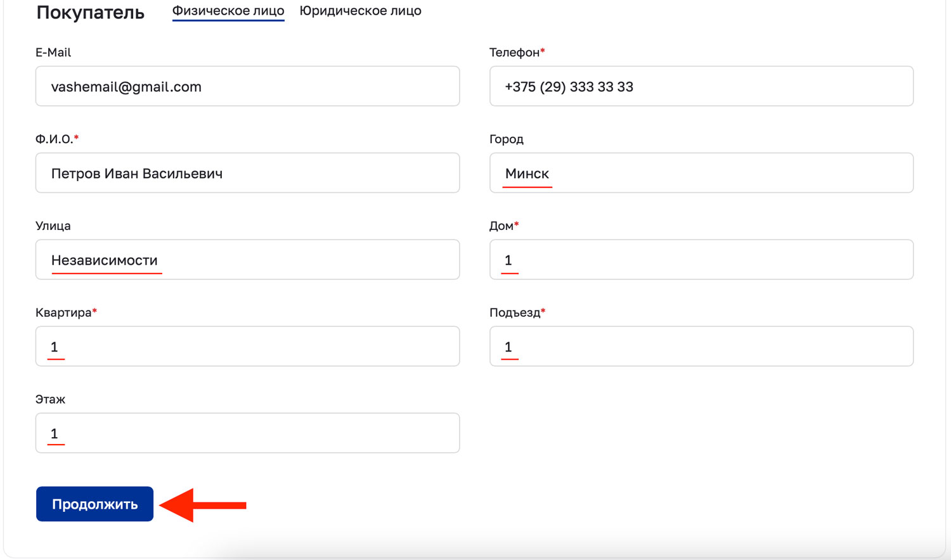Click the Ф.И.О. label above name field
951x560 pixels.
pyautogui.click(x=55, y=139)
